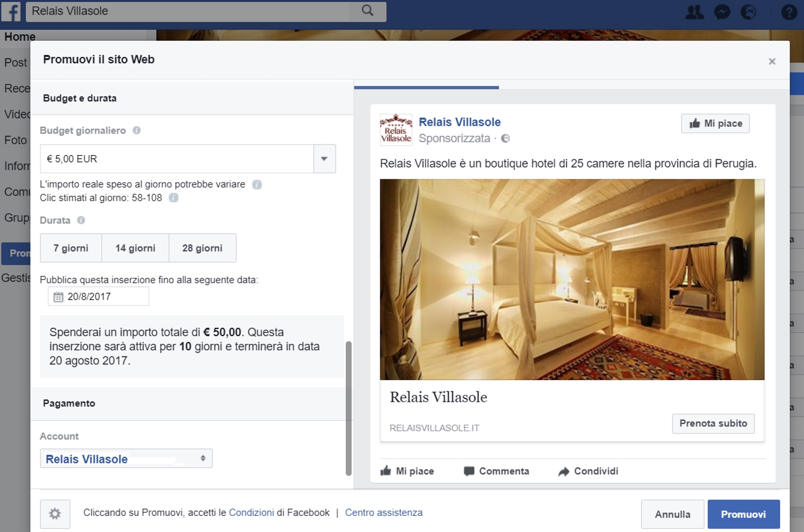
Task: Open the gear settings button in footer
Action: point(55,514)
